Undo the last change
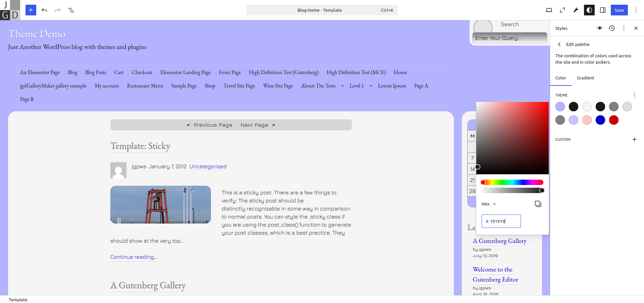 [x=44, y=10]
